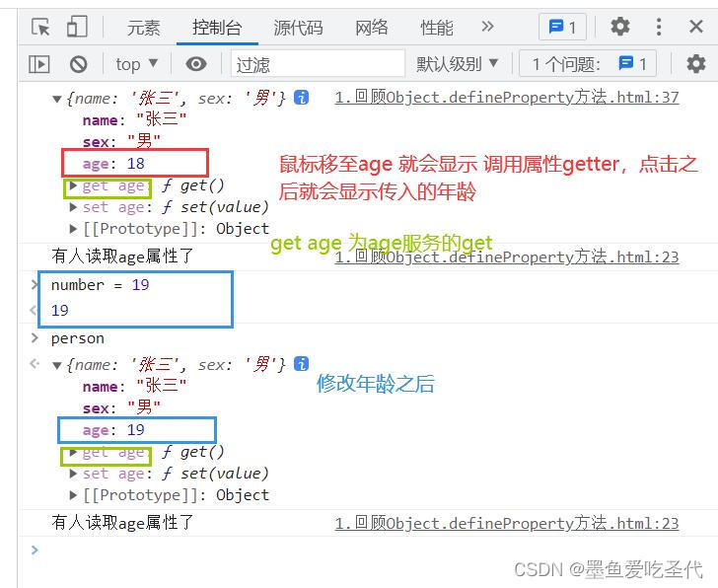The image size is (718, 588).
Task: Select the returned value 19 line
Action: pos(59,311)
